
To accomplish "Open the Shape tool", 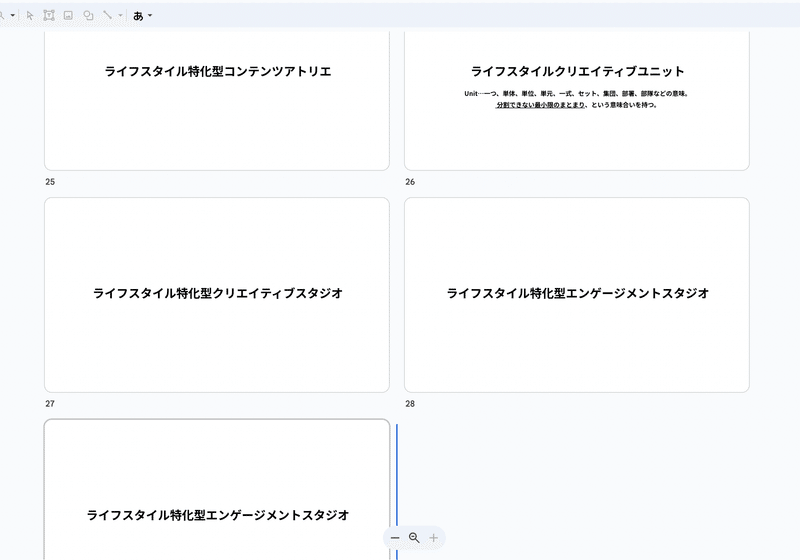I will pyautogui.click(x=88, y=16).
